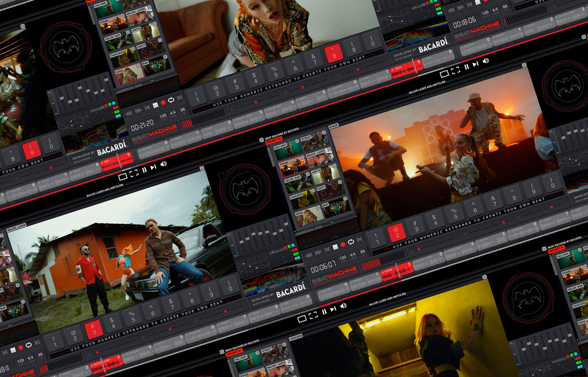Pause video in Sara window's player bar
Image resolution: width=588 pixels, height=377 pixels.
pyautogui.click(x=466, y=67)
